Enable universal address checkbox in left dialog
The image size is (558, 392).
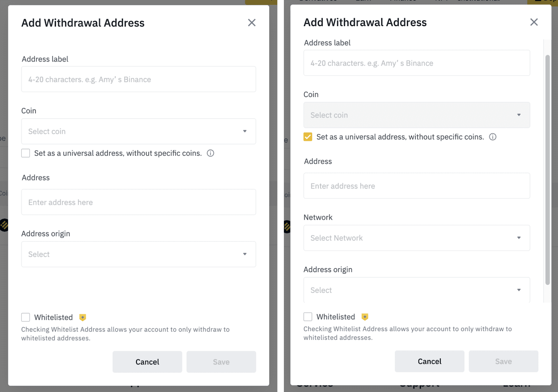point(25,153)
